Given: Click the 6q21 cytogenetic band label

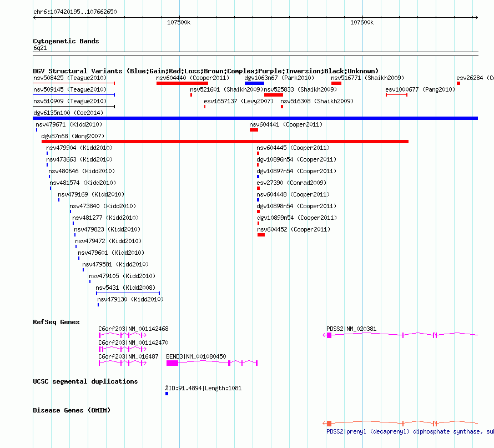Looking at the screenshot, I should click(40, 48).
